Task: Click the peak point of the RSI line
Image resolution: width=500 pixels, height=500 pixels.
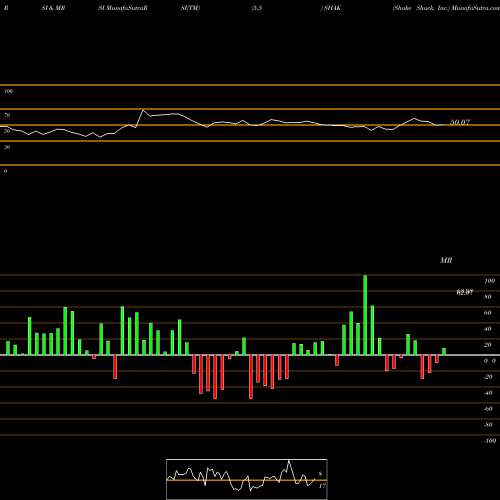Action: click(143, 110)
